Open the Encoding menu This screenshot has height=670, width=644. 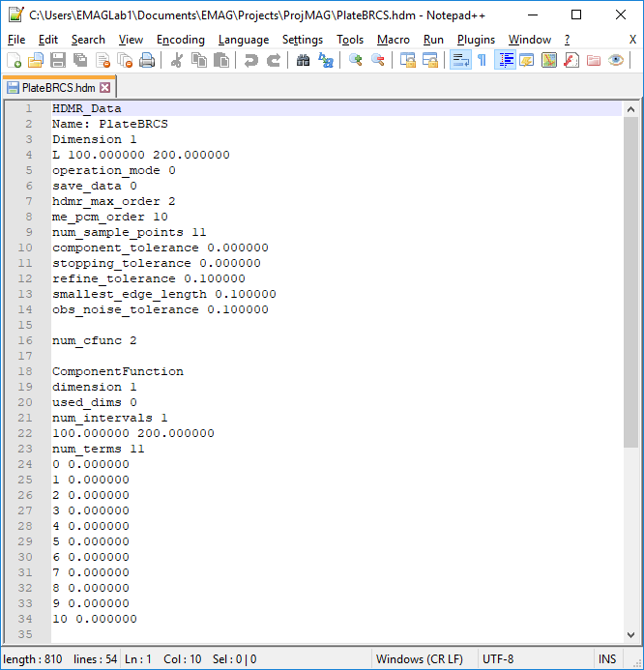point(180,40)
